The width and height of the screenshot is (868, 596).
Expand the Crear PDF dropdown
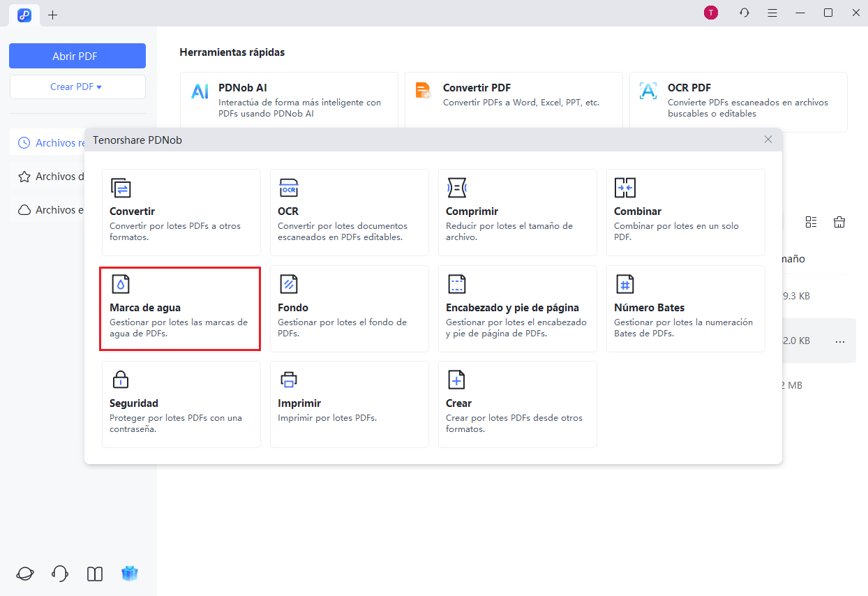[77, 87]
